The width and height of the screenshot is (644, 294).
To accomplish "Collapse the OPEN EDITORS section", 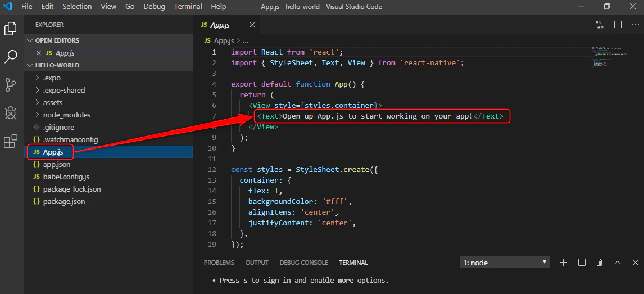I will pyautogui.click(x=108, y=40).
